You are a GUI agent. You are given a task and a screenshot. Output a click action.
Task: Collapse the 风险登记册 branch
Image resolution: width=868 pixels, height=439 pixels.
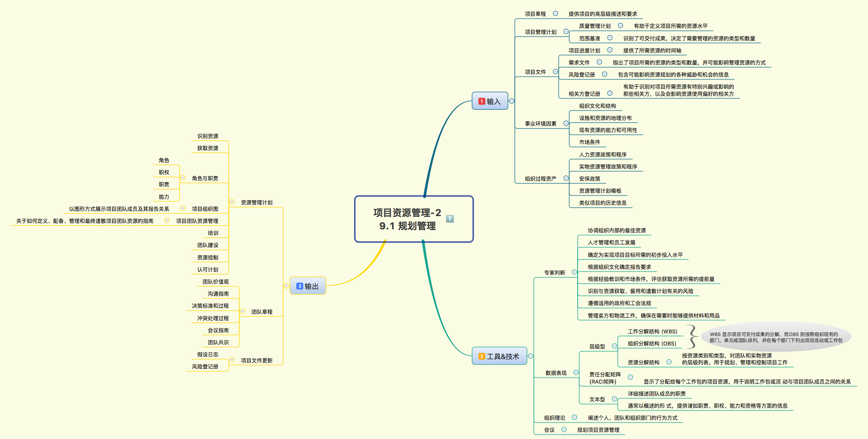[x=605, y=74]
